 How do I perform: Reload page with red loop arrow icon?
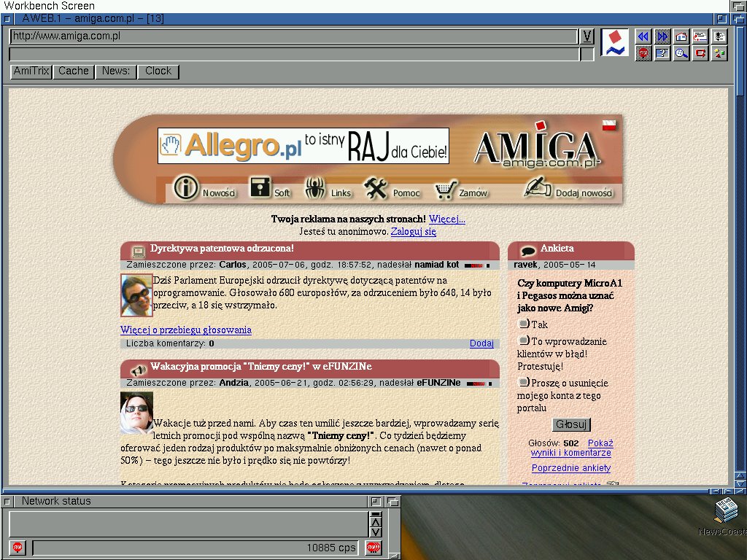point(700,53)
